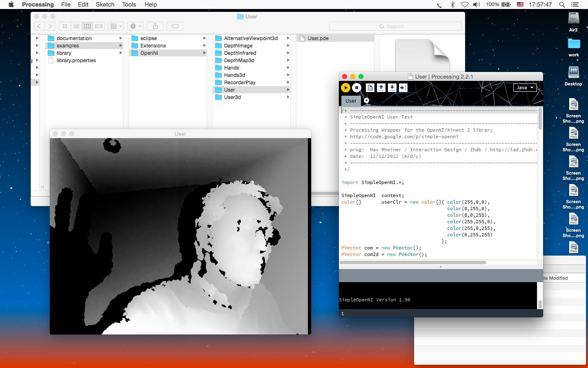Switch Finder to icon view
This screenshot has width=588, height=368.
[x=65, y=26]
